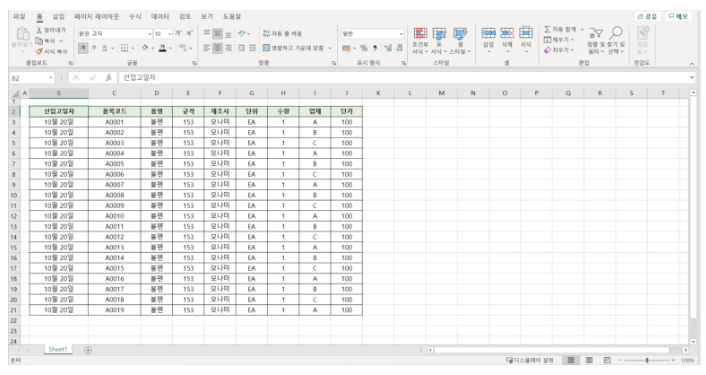Open Find and Select (찾기 및 선택)
The height and width of the screenshot is (375, 706).
tap(616, 41)
